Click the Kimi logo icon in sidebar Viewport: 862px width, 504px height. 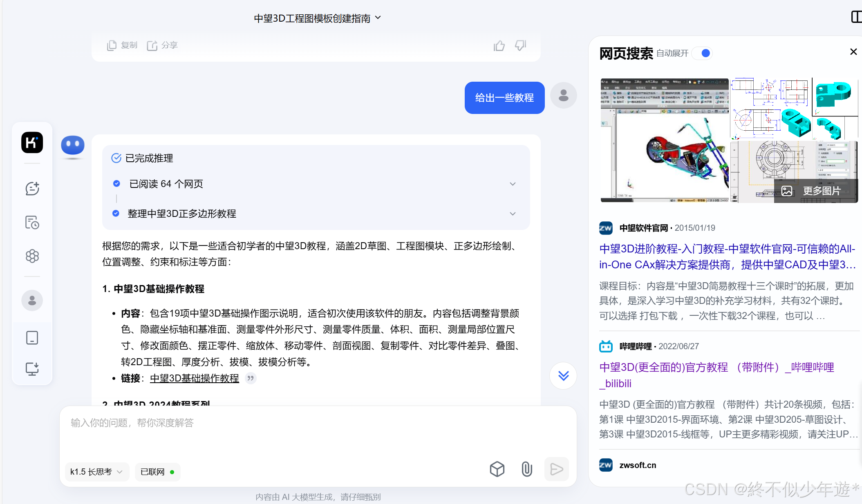[32, 143]
